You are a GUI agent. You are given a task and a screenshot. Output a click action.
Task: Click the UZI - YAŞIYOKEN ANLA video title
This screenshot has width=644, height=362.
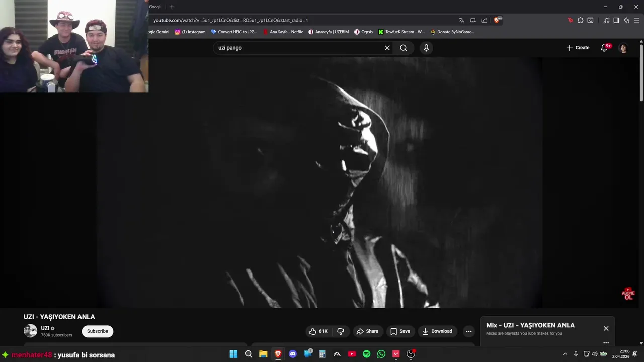coord(59,317)
